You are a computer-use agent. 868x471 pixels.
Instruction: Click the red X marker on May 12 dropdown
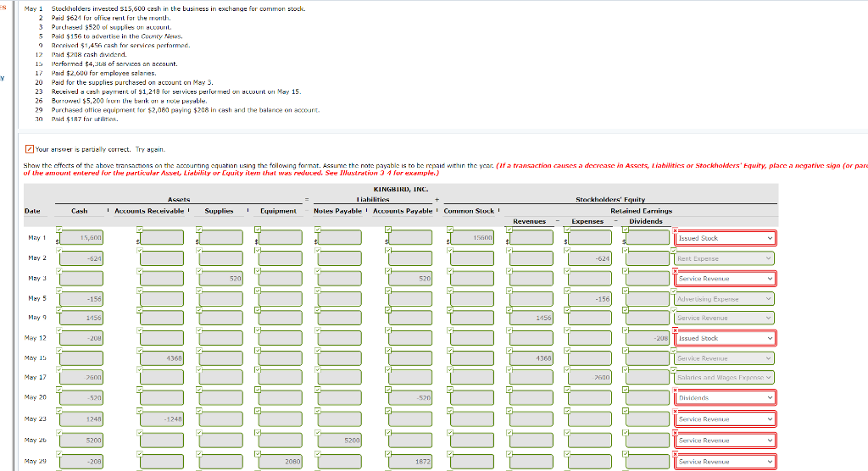point(676,330)
